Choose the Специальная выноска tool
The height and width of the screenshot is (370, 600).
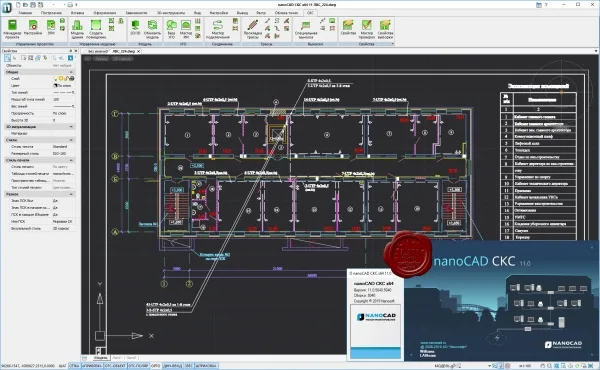tap(306, 29)
